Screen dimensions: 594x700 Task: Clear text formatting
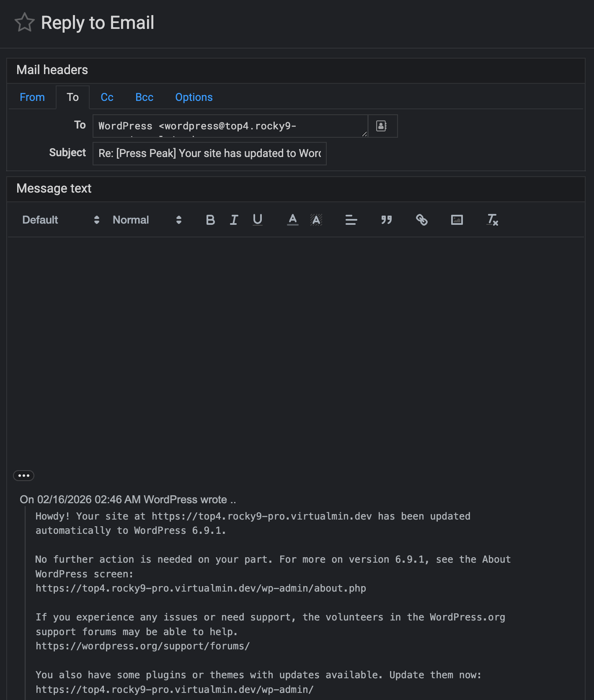[x=492, y=220]
